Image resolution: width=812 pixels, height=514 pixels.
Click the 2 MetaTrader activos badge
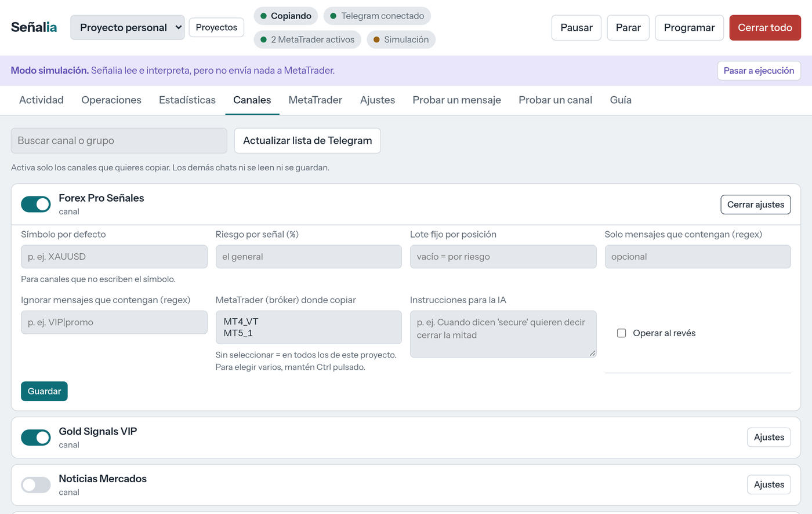tap(307, 39)
